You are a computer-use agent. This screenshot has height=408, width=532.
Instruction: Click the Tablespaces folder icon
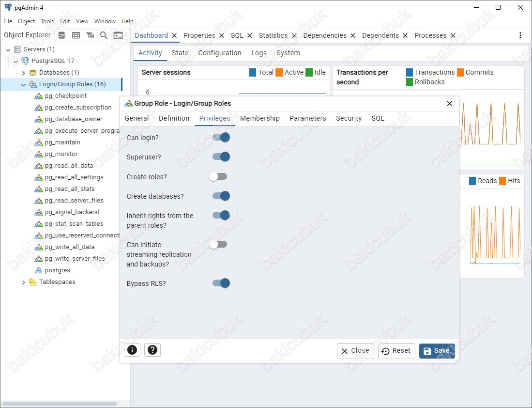point(32,282)
